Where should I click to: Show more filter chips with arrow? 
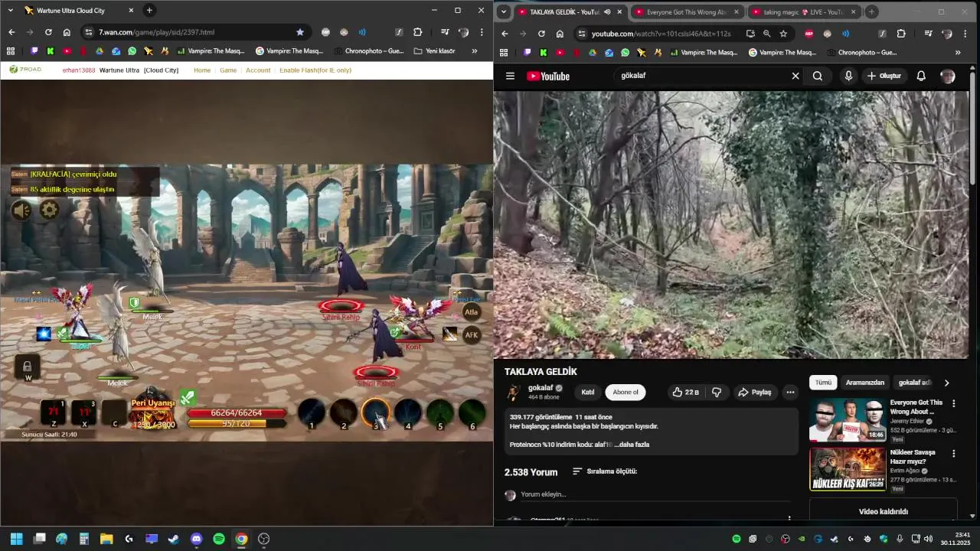pyautogui.click(x=946, y=383)
